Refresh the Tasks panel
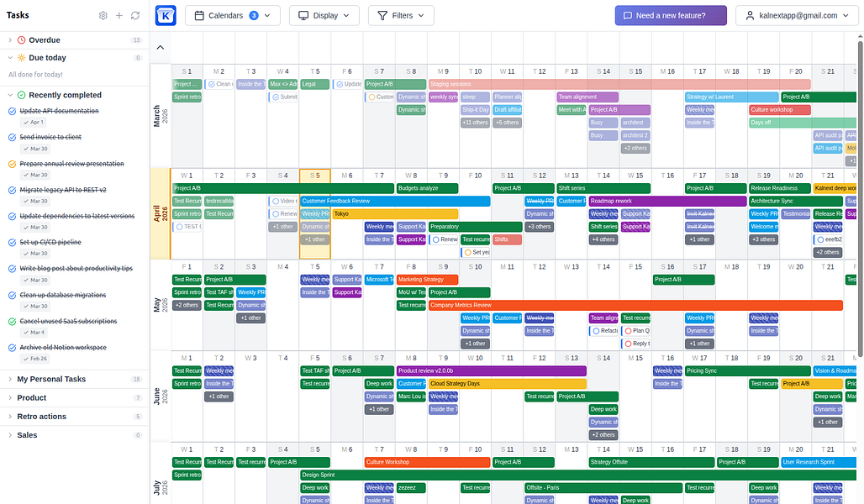Viewport: 864px width, 504px height. point(135,15)
